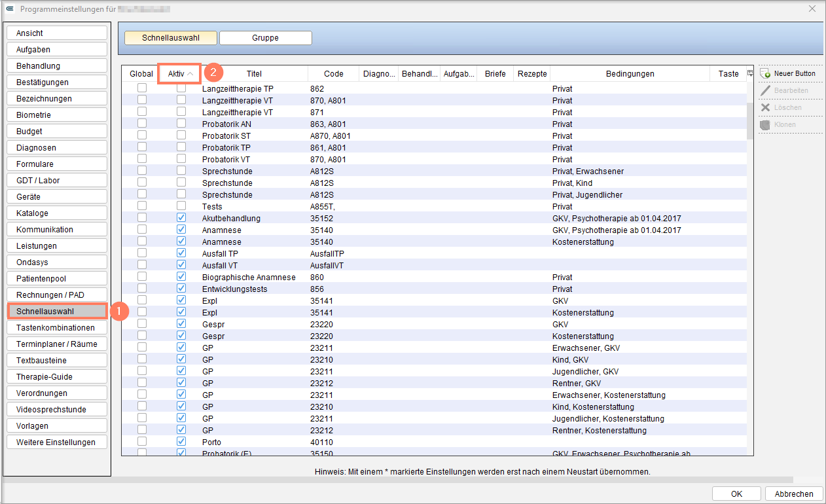Click code cell 863, A801
This screenshot has width=826, height=504.
[328, 124]
